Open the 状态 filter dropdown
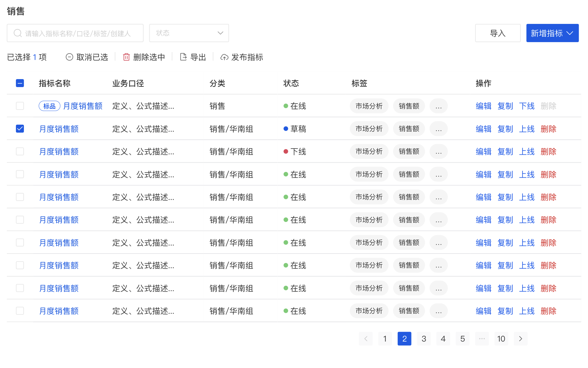 (x=189, y=33)
